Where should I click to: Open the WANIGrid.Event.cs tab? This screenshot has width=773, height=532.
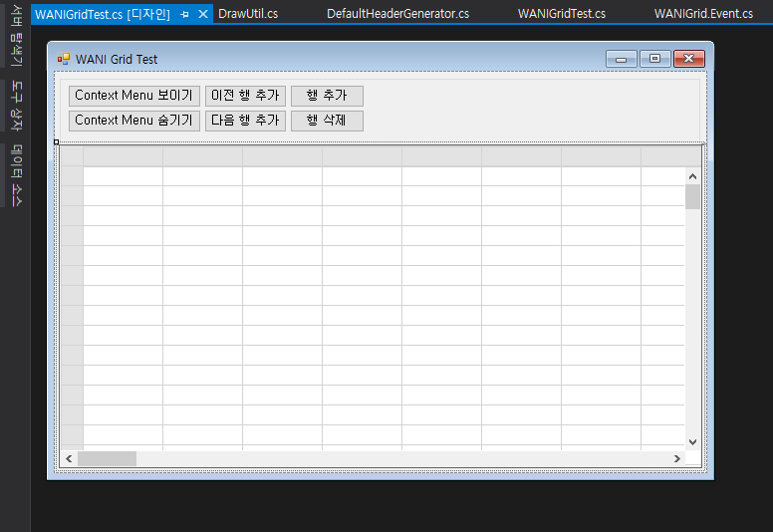[x=703, y=14]
